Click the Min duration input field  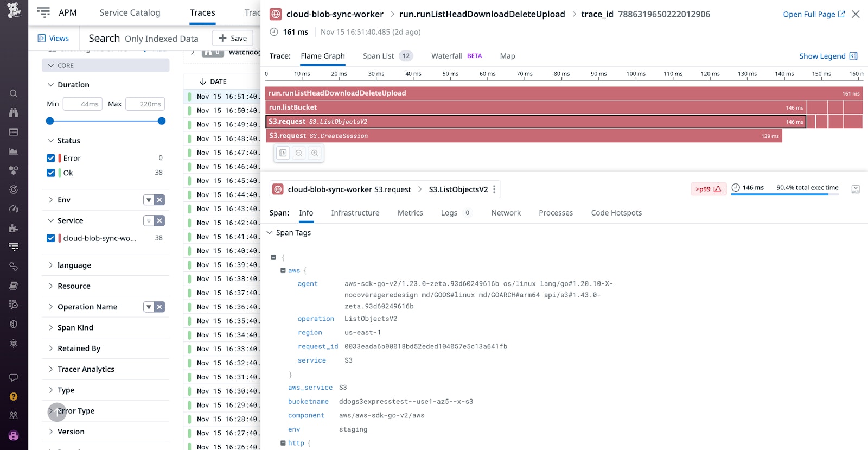coord(82,104)
